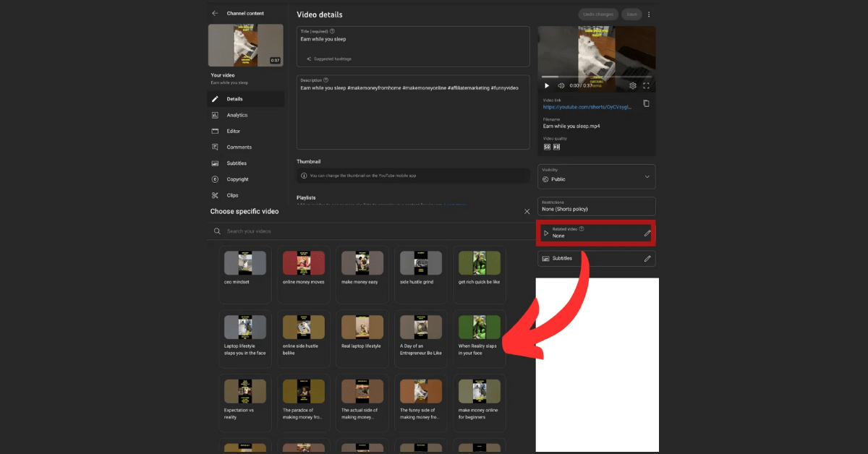
Task: Click the SD video quality badge
Action: point(547,147)
